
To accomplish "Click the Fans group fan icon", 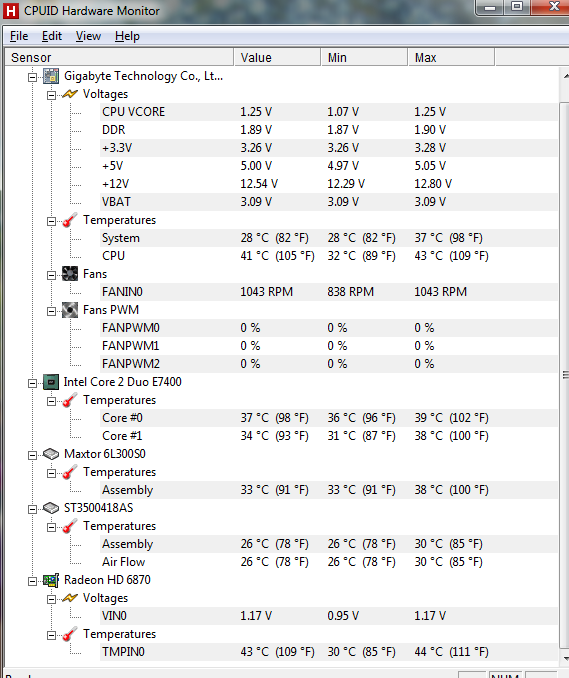I will coord(70,274).
